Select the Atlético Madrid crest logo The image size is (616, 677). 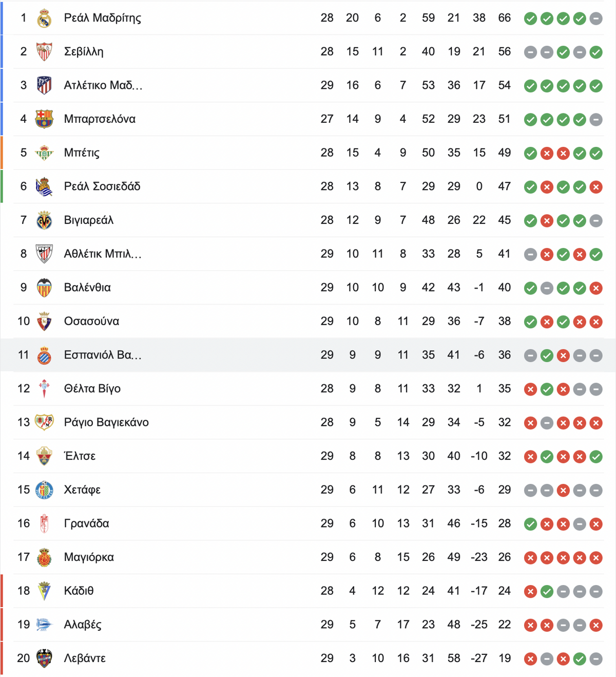click(x=44, y=85)
